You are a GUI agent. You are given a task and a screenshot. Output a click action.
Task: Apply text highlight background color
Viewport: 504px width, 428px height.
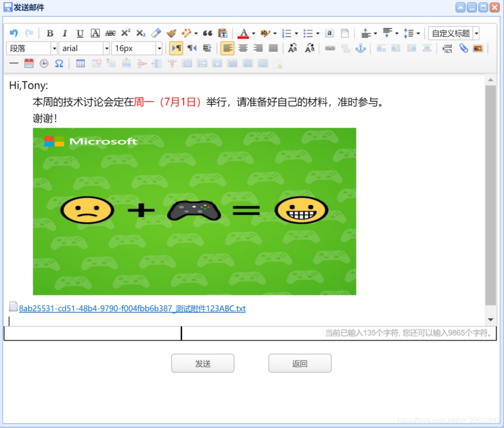(265, 33)
